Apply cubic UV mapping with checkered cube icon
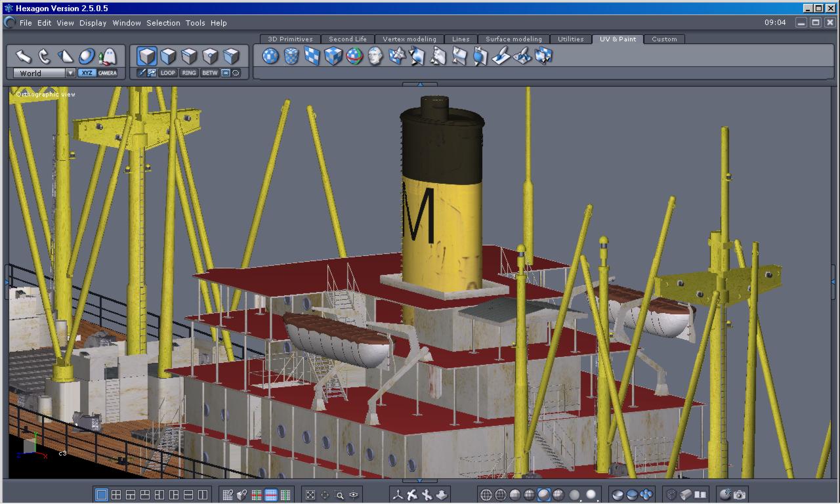This screenshot has height=504, width=840. [x=333, y=56]
